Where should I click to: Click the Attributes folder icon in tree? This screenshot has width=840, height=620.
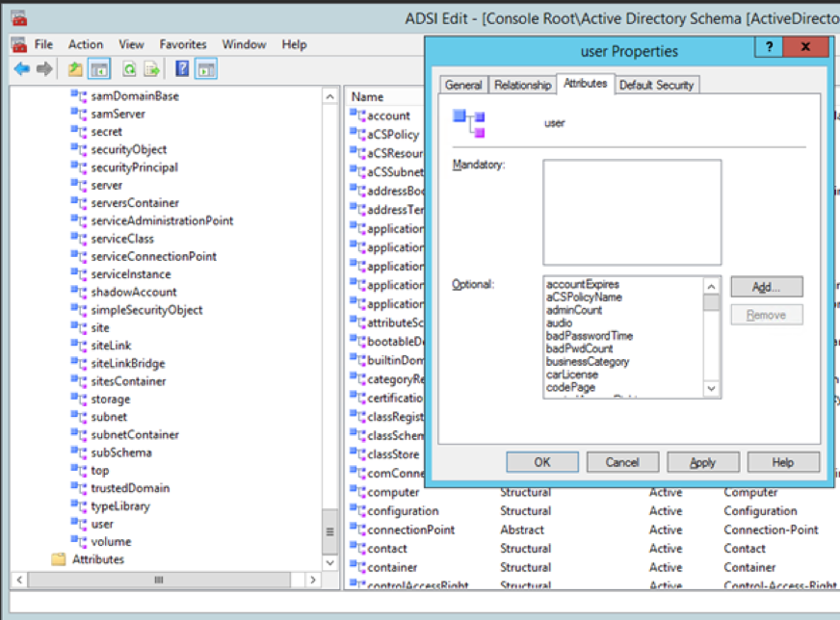pyautogui.click(x=59, y=559)
